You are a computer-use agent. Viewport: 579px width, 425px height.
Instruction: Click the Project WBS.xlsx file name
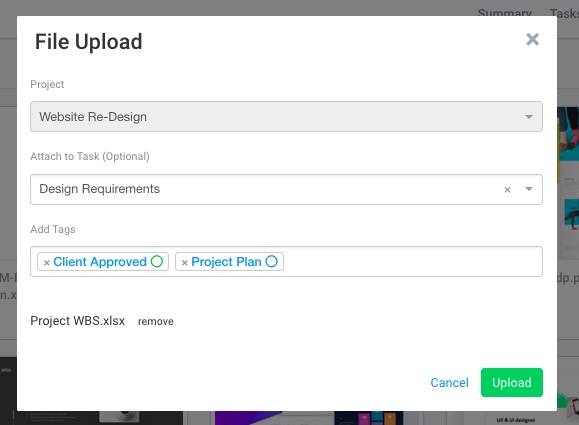click(78, 321)
